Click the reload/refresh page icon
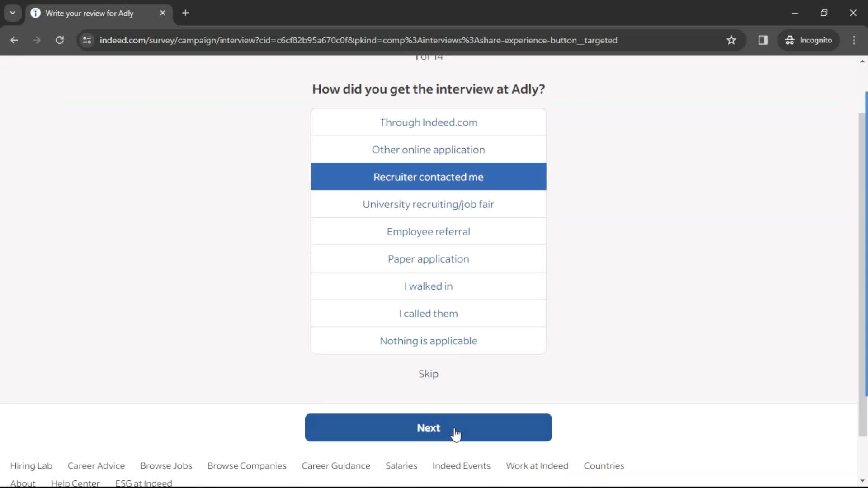Viewport: 868px width, 488px height. (60, 40)
